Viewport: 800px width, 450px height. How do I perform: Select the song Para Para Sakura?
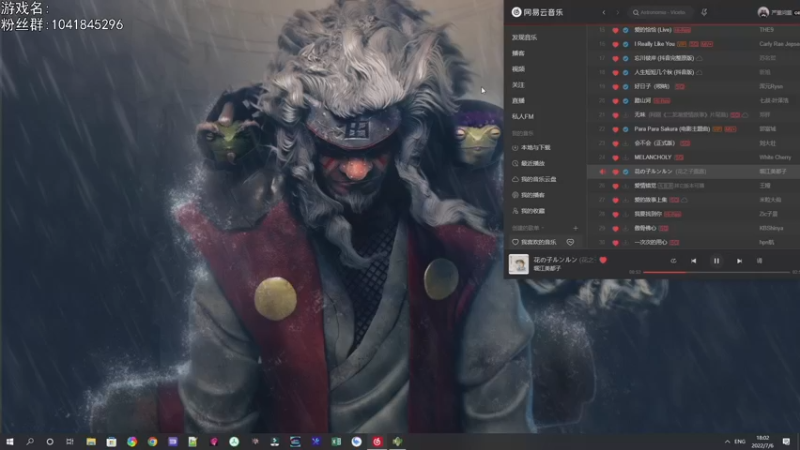672,129
